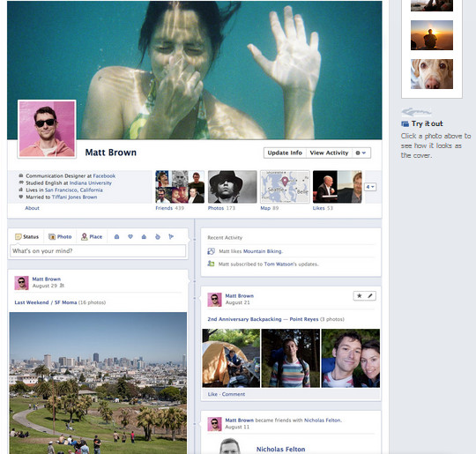Click the heart relationship life-event icon
The width and height of the screenshot is (476, 454).
pos(130,236)
